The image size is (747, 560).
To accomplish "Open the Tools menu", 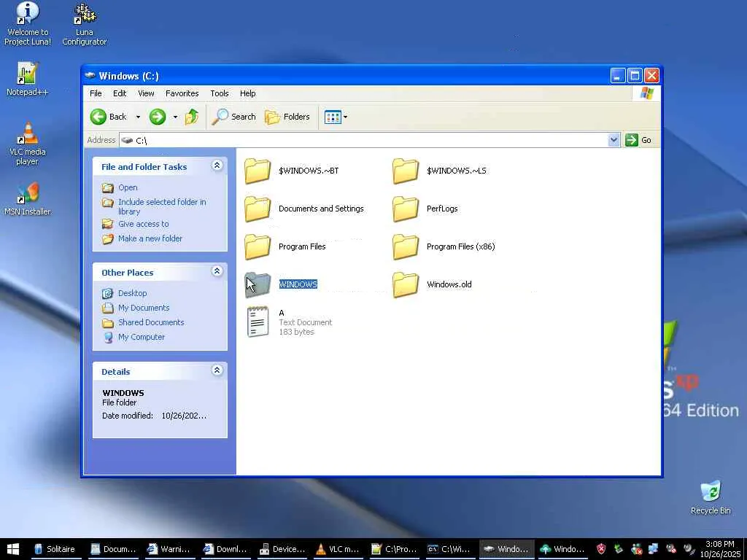I will 219,93.
